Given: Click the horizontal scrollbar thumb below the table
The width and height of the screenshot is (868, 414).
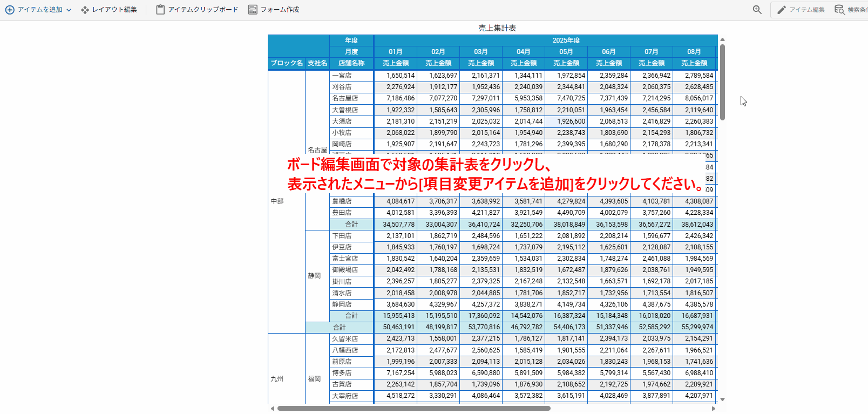Looking at the screenshot, I should tap(413, 409).
